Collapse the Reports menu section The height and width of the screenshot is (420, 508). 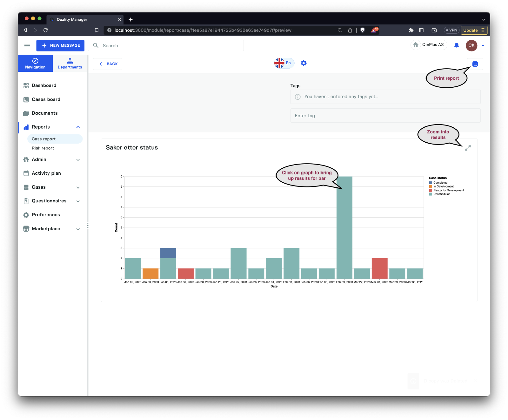click(x=78, y=127)
